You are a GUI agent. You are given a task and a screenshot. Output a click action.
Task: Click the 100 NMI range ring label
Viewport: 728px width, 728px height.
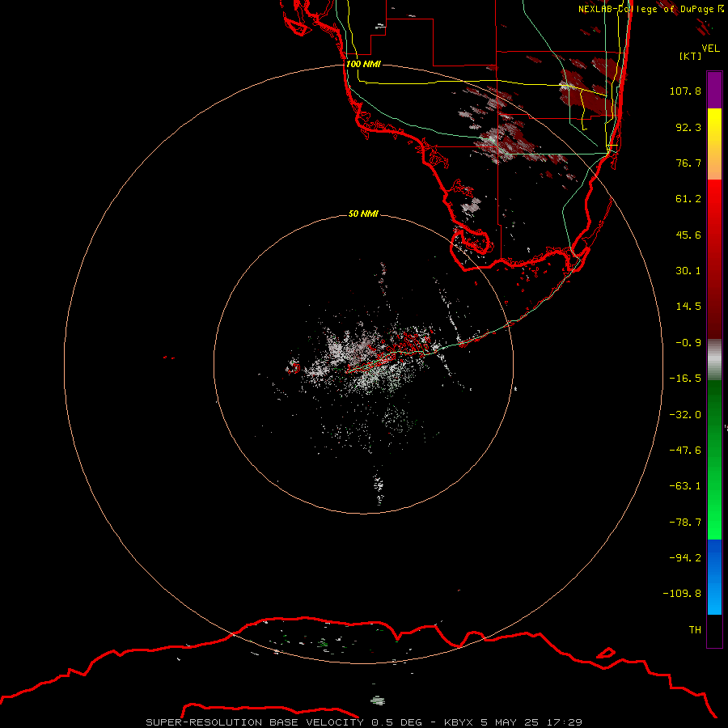pos(363,64)
